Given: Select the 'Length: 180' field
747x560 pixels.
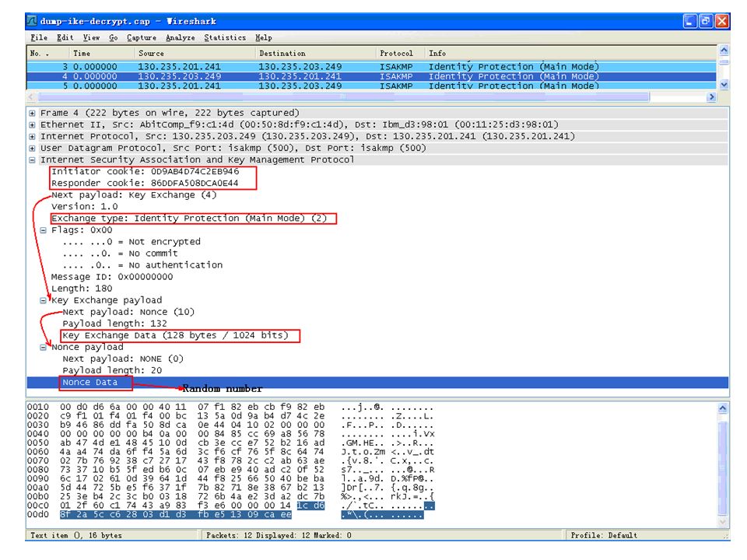Looking at the screenshot, I should coord(82,289).
